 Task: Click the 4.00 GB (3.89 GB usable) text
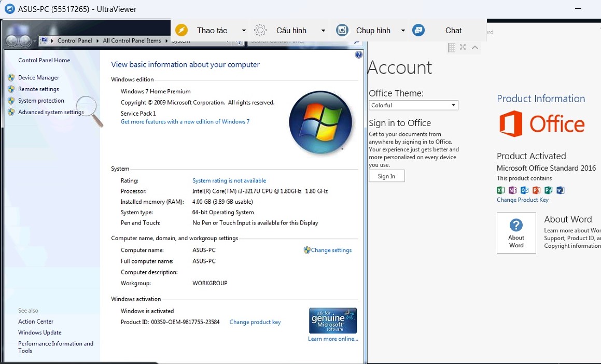[222, 202]
